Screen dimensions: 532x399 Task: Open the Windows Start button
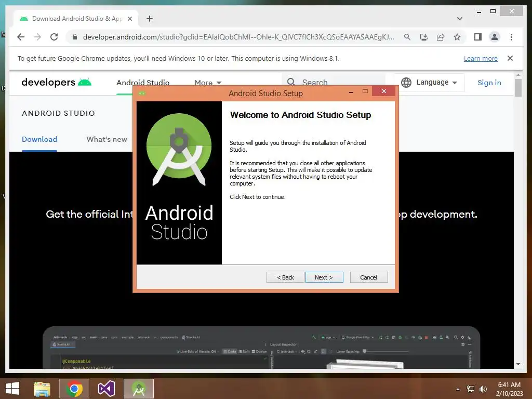coord(12,389)
